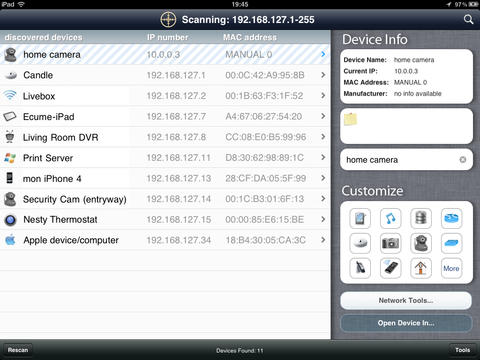Screen dimensions: 480x360
Task: Tap the Rescan button
Action: pyautogui.click(x=18, y=350)
